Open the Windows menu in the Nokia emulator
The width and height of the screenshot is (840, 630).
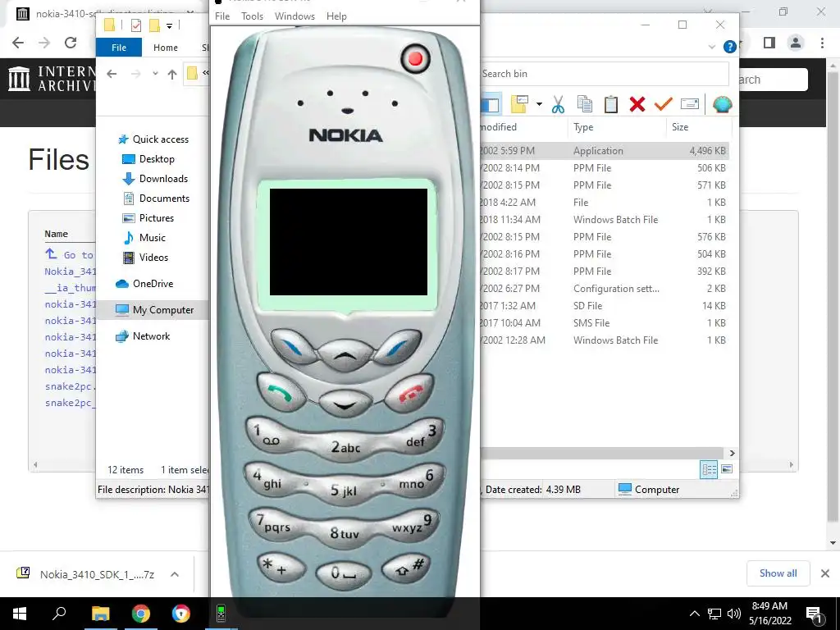(294, 16)
